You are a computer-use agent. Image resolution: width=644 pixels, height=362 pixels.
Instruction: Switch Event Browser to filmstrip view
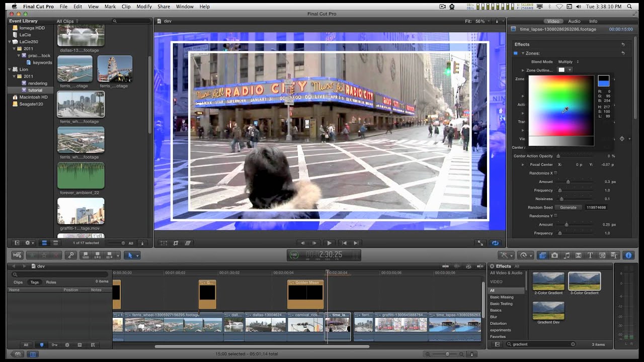coord(43,243)
